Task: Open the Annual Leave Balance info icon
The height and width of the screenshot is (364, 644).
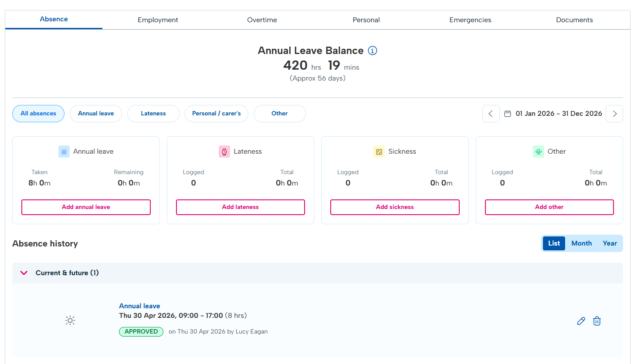Action: (x=373, y=51)
